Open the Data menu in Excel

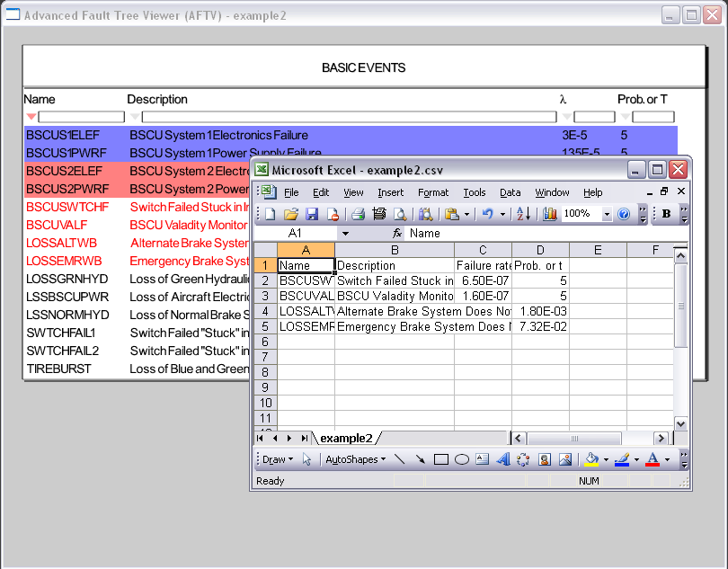pyautogui.click(x=510, y=192)
